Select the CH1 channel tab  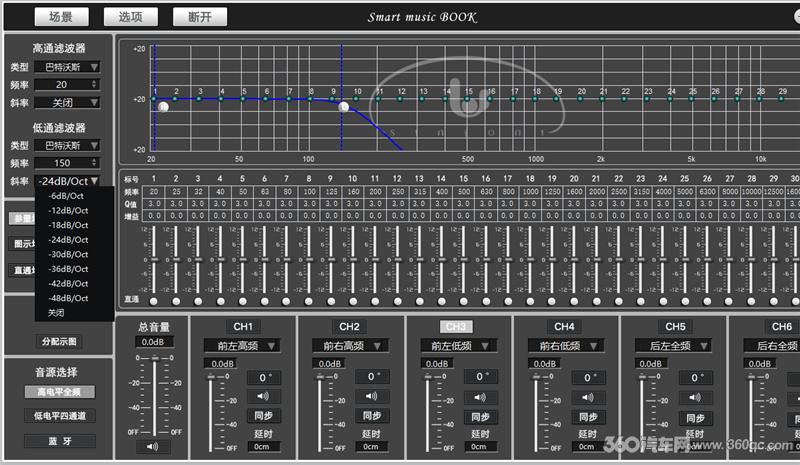pos(243,327)
